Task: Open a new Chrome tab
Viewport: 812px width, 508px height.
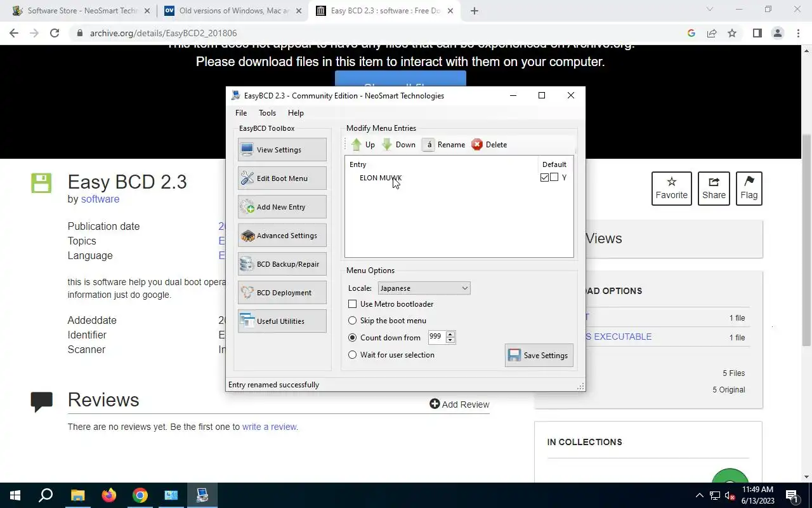Action: pyautogui.click(x=475, y=11)
